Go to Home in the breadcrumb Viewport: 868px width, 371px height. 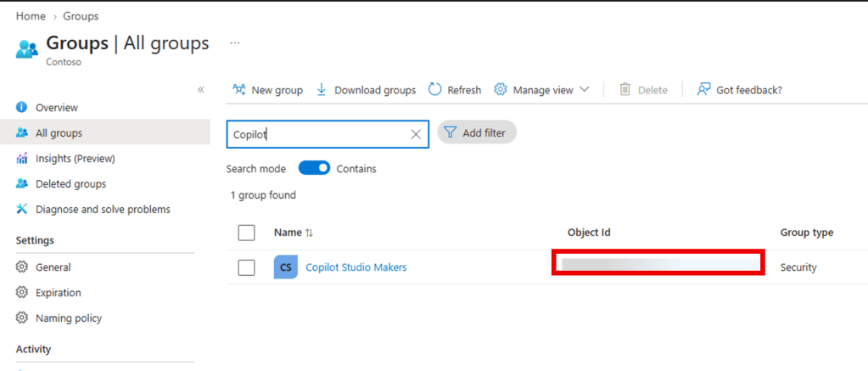click(31, 16)
